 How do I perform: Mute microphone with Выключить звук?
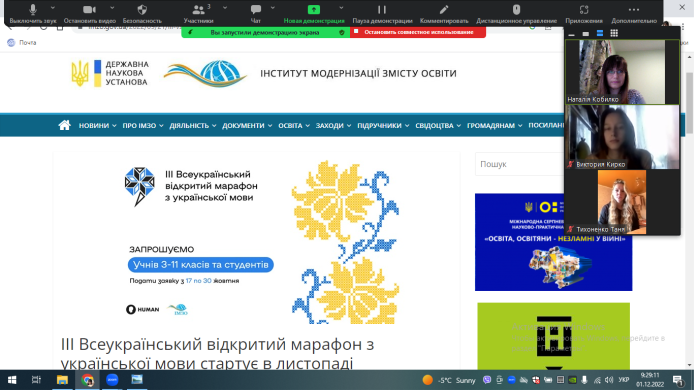[x=33, y=13]
